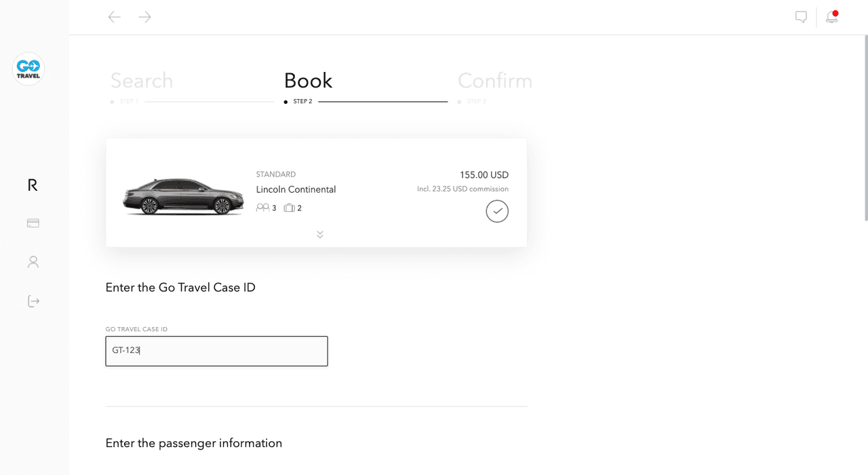
Task: Click the passenger capacity icon
Action: (x=262, y=208)
